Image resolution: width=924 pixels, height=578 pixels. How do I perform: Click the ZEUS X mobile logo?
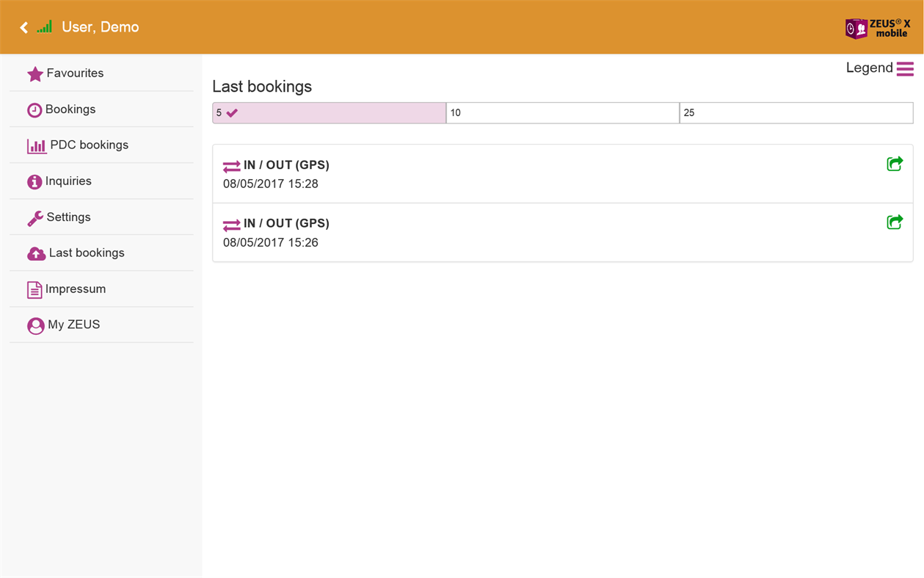click(x=877, y=28)
